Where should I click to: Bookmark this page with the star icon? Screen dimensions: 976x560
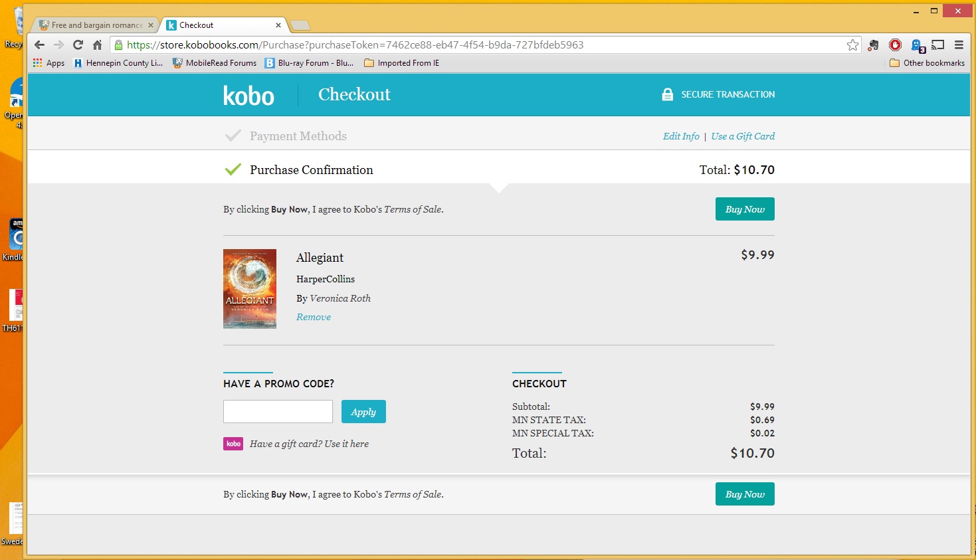tap(852, 45)
